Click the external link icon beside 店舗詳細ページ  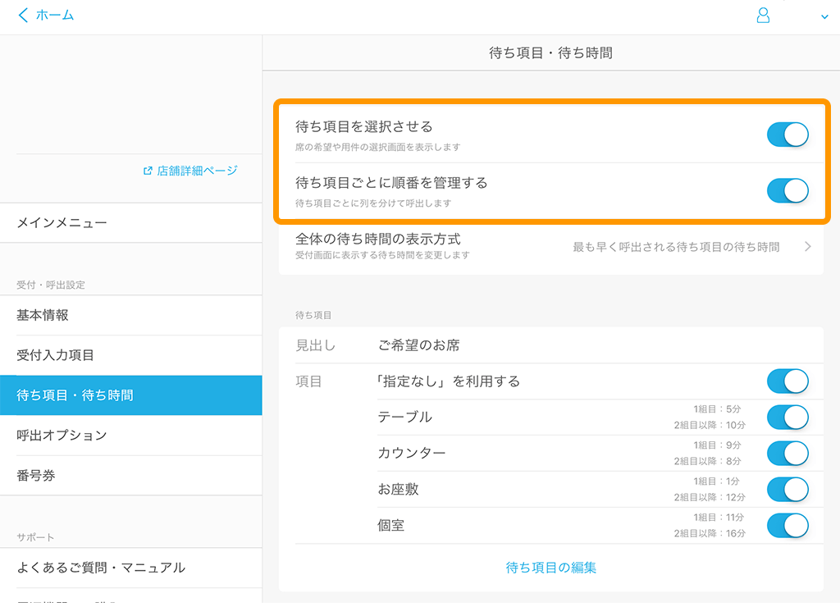tap(148, 171)
